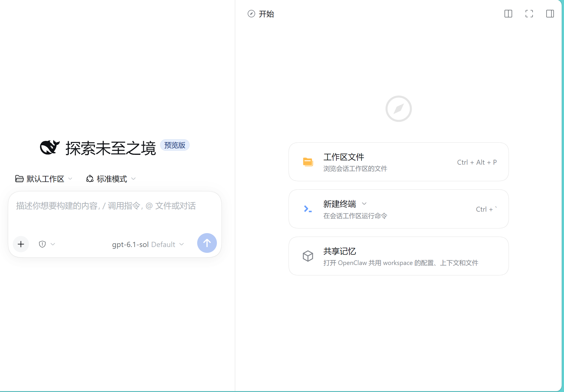Viewport: 564px width, 392px height.
Task: Click the split view layout icon
Action: [508, 14]
